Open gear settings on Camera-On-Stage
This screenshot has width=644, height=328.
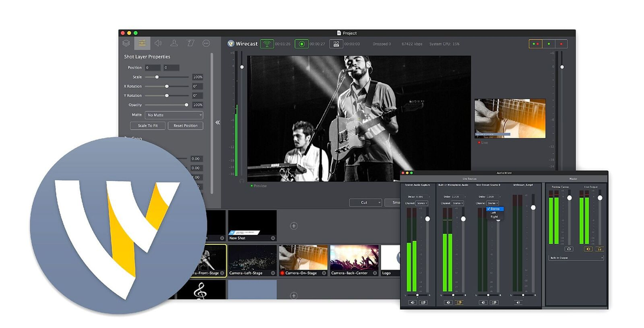click(324, 273)
